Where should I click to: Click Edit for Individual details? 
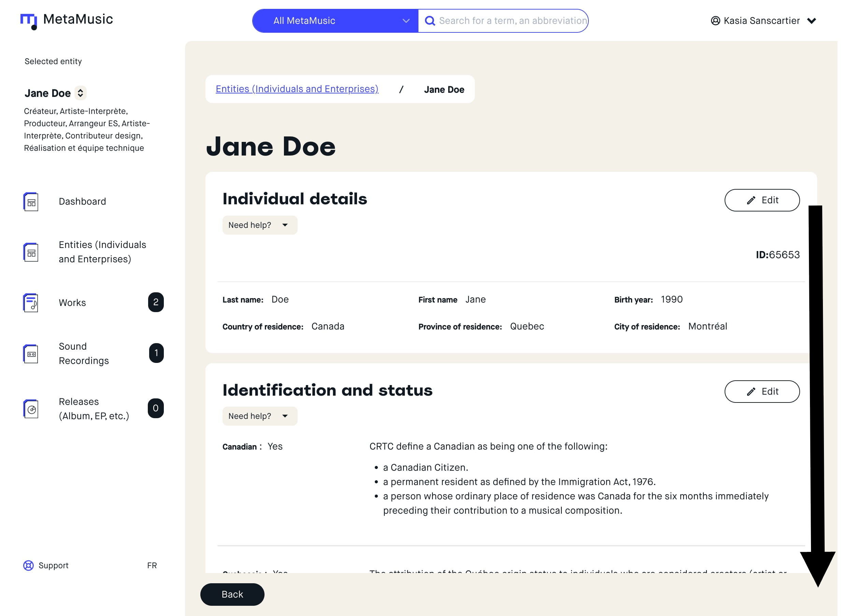(761, 200)
